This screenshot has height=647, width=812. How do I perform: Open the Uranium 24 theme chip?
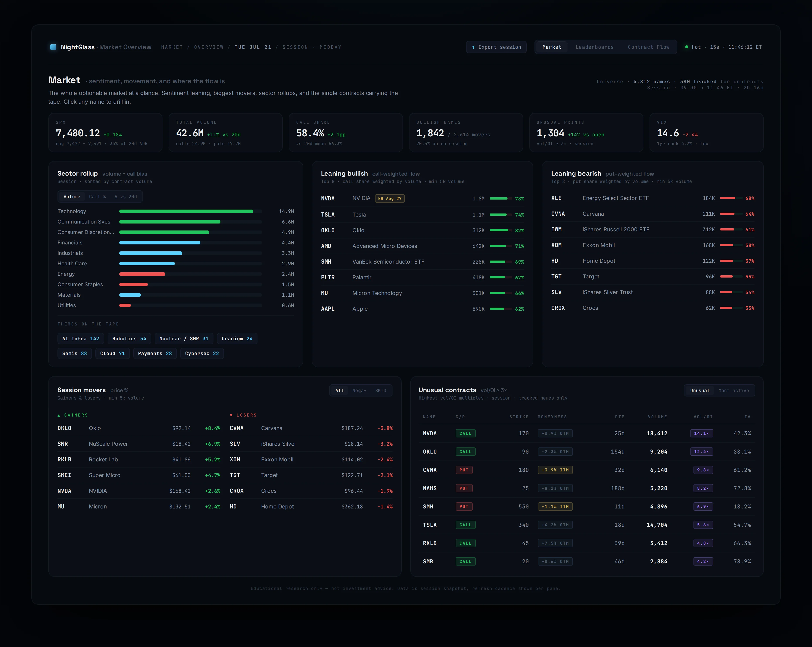237,339
